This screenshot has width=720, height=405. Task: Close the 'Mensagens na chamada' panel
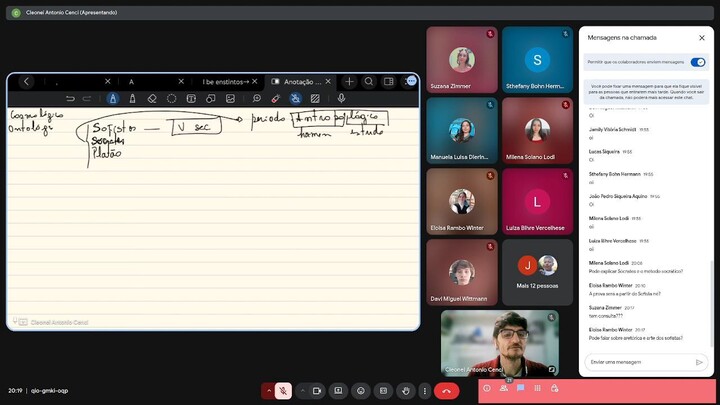pyautogui.click(x=699, y=37)
